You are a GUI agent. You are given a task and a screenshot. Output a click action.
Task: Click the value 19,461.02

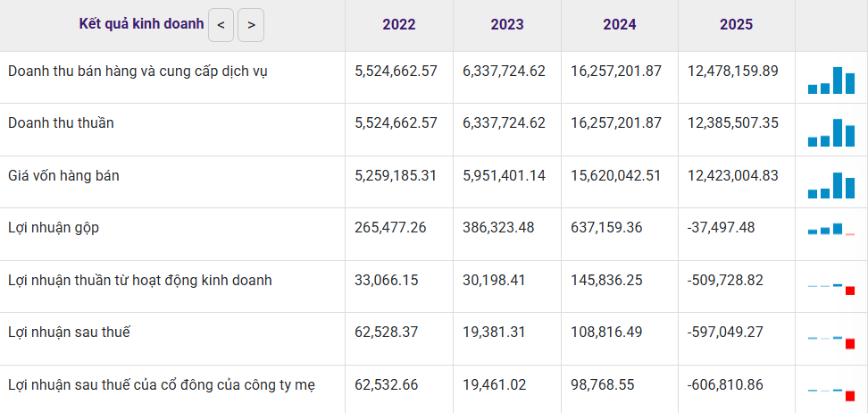click(x=495, y=384)
